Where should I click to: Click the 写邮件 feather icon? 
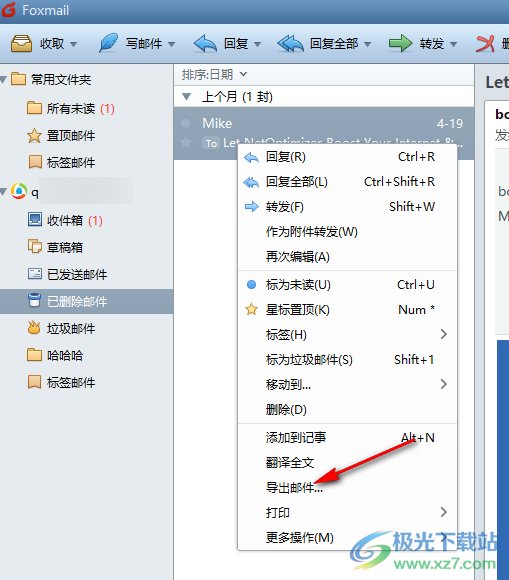108,43
